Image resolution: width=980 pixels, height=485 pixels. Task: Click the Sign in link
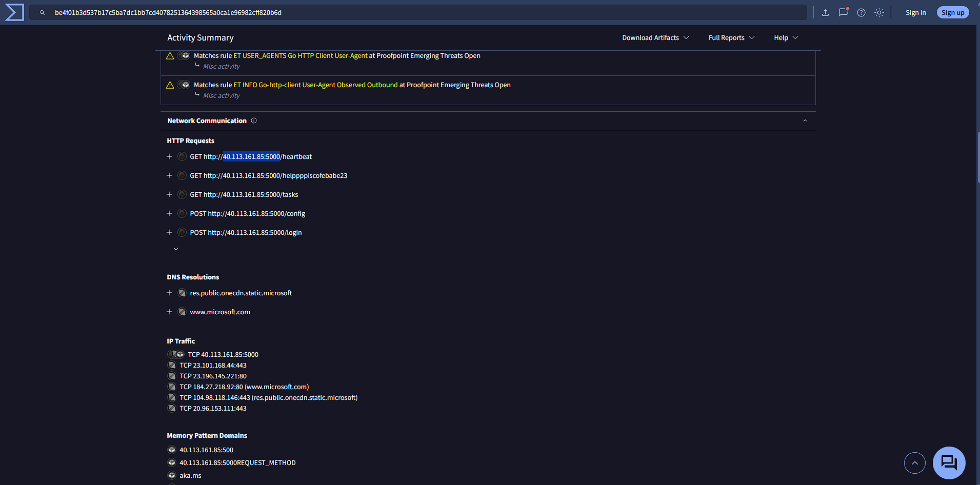915,12
